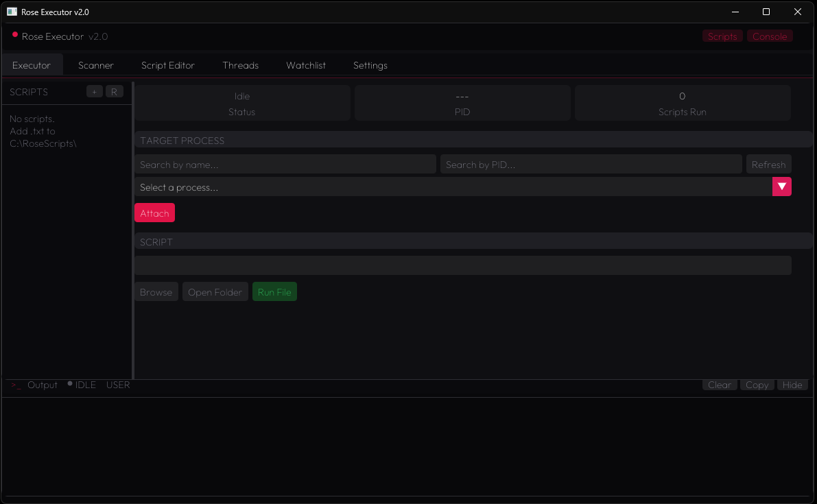The width and height of the screenshot is (817, 504).
Task: Attach to the selected process
Action: (155, 213)
